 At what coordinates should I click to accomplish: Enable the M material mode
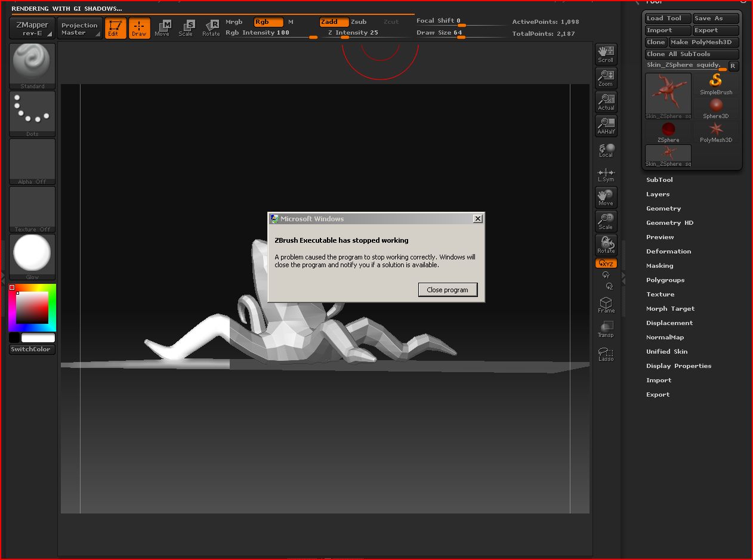(291, 22)
